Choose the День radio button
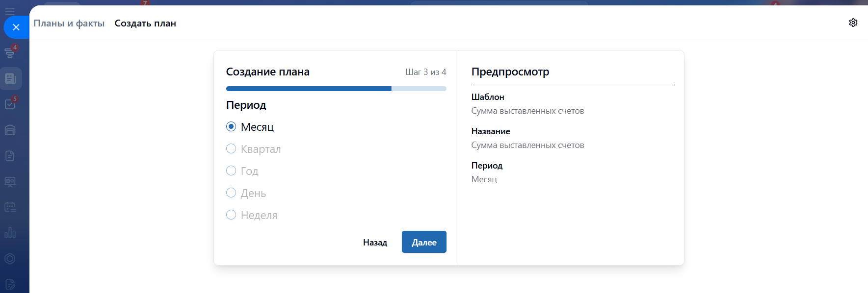Image resolution: width=868 pixels, height=293 pixels. pyautogui.click(x=231, y=193)
